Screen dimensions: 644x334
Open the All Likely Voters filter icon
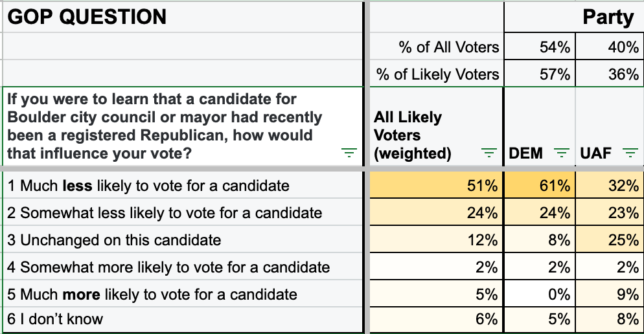tap(489, 153)
